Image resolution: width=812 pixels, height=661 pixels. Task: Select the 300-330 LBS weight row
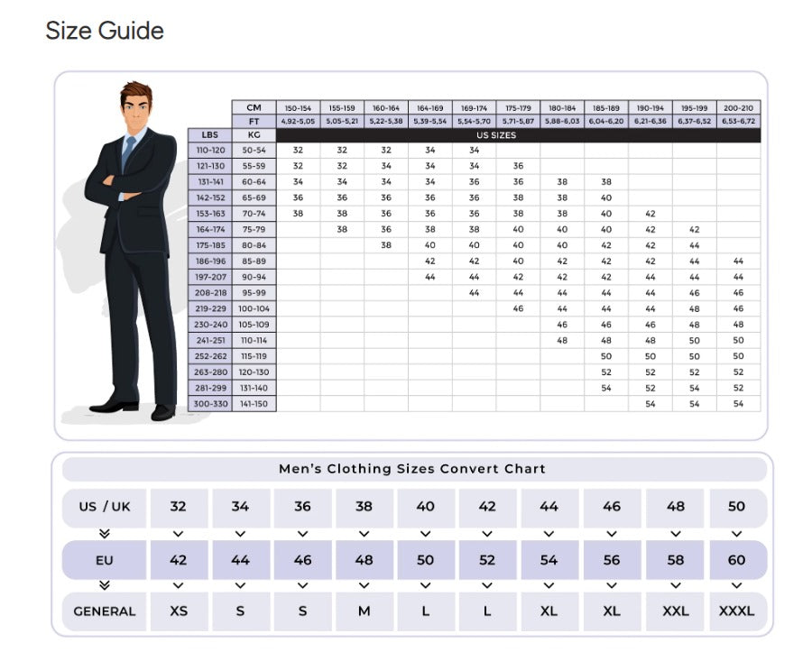209,404
